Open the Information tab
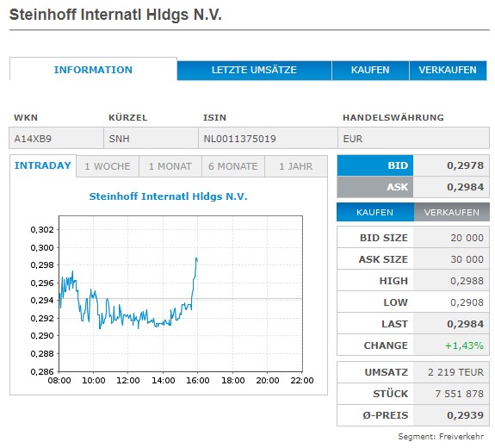 point(93,70)
